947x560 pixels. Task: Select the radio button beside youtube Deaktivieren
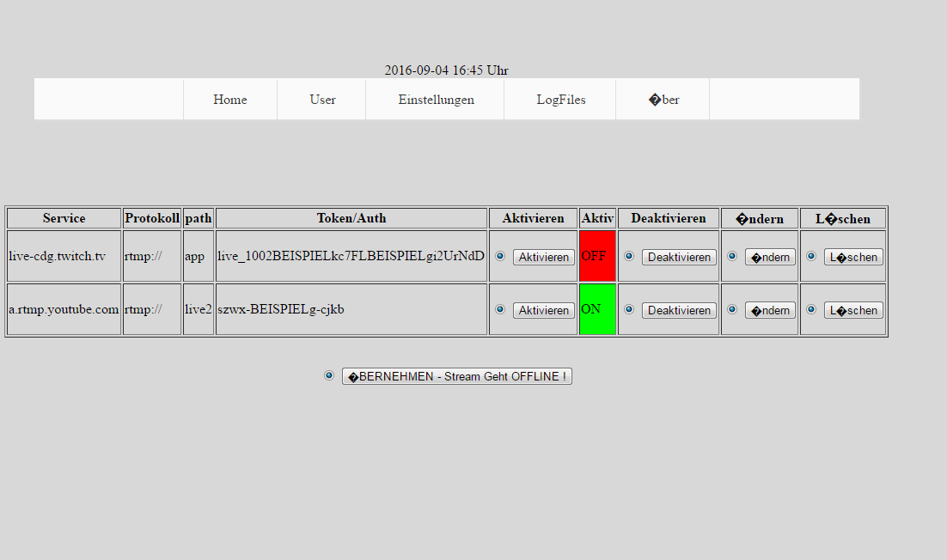coord(629,309)
